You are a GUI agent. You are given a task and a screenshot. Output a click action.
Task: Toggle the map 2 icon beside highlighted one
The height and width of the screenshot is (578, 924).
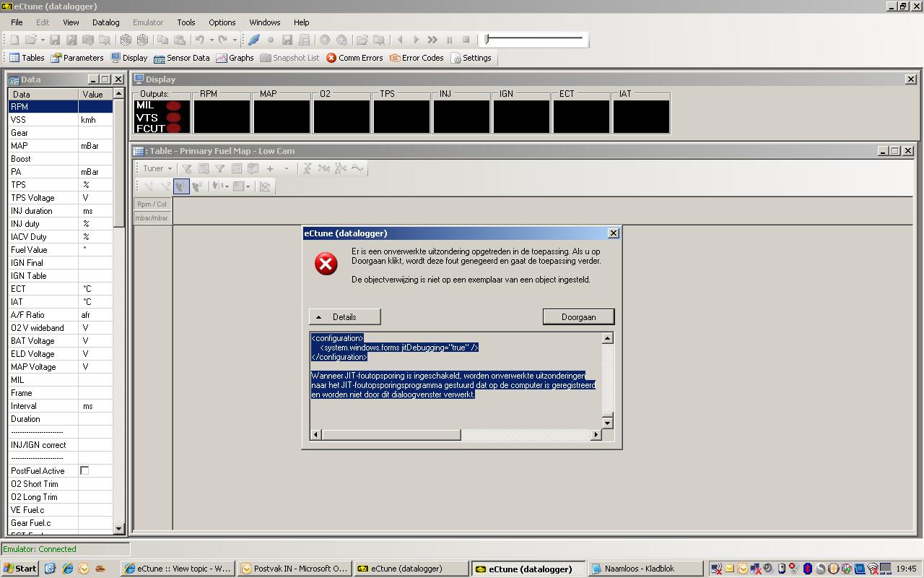198,186
